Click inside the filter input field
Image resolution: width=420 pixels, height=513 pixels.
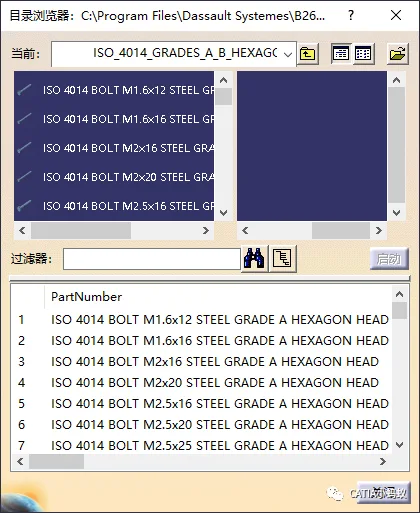pos(152,259)
